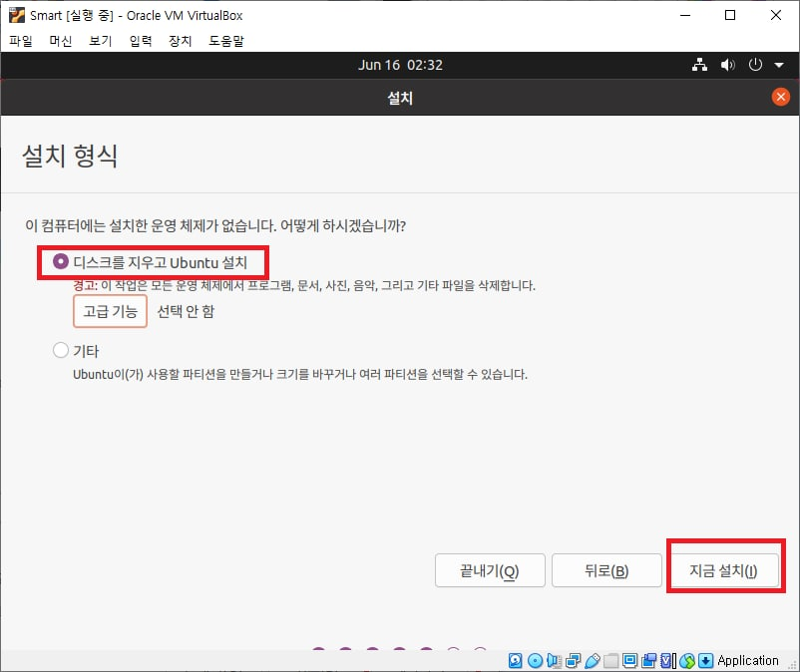This screenshot has height=672, width=800.
Task: Click the audio speaker status bar icon
Action: 554,661
